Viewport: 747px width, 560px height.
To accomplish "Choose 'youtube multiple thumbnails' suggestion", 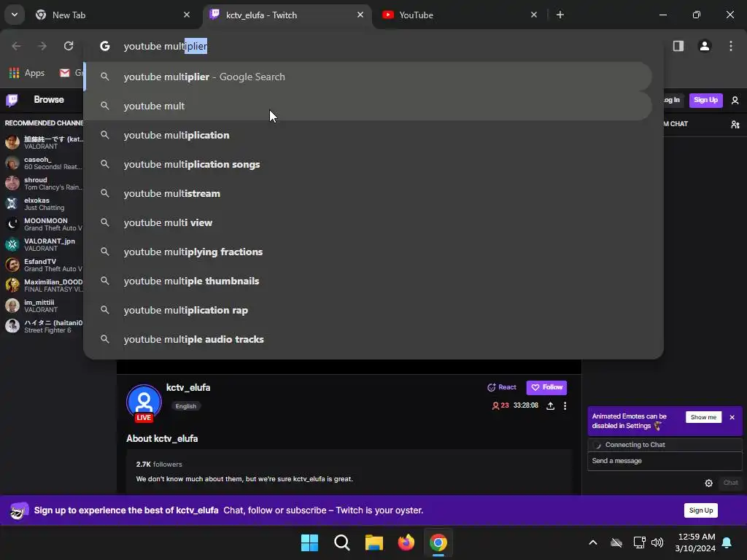I will point(368,281).
